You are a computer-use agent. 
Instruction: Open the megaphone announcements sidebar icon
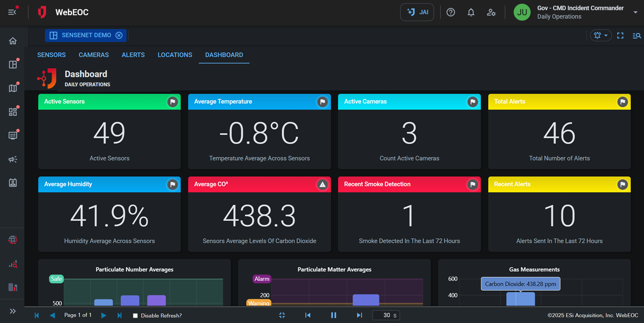pyautogui.click(x=13, y=159)
